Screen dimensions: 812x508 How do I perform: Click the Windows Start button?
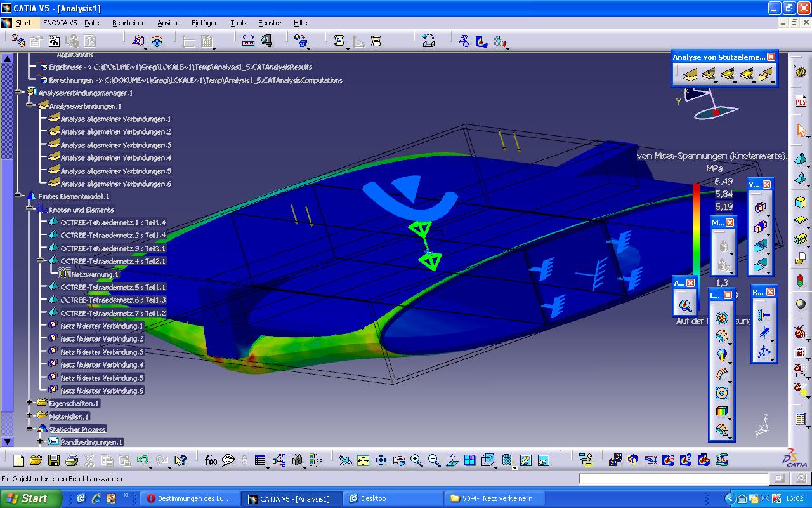click(31, 498)
